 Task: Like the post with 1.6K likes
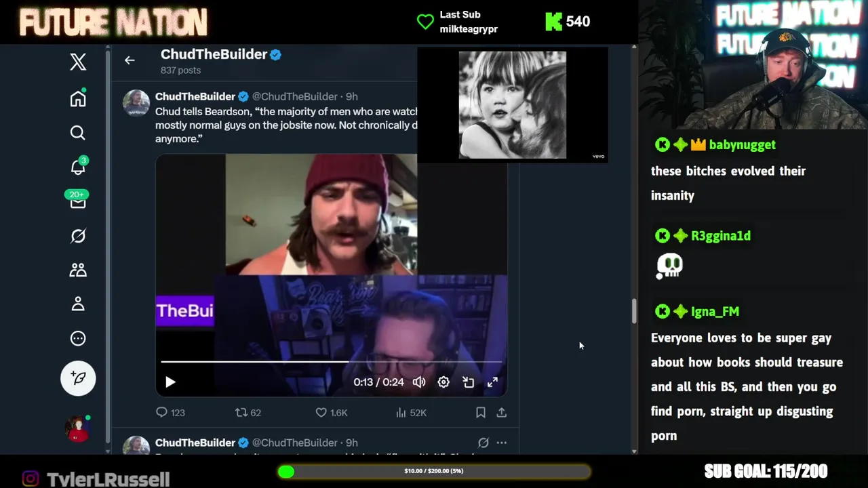(332, 412)
